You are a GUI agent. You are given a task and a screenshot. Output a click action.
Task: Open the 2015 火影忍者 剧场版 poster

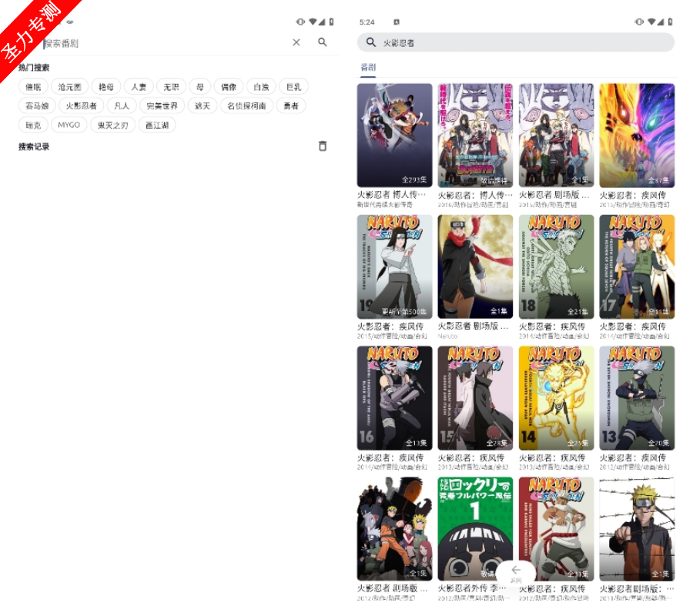556,136
